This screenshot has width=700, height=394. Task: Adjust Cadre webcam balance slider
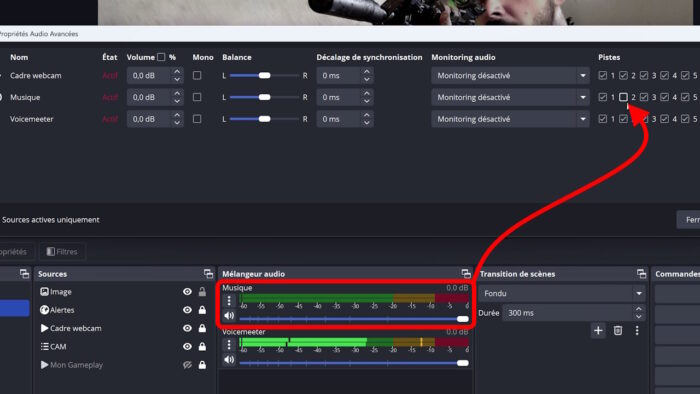[x=264, y=75]
